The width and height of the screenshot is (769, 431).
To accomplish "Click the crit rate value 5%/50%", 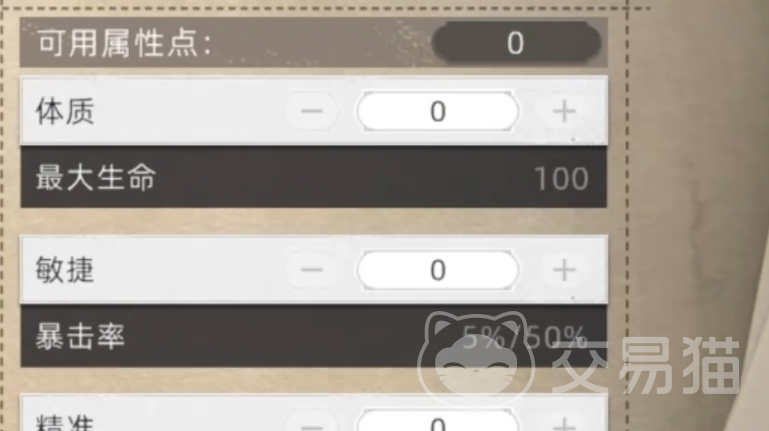I will [525, 337].
